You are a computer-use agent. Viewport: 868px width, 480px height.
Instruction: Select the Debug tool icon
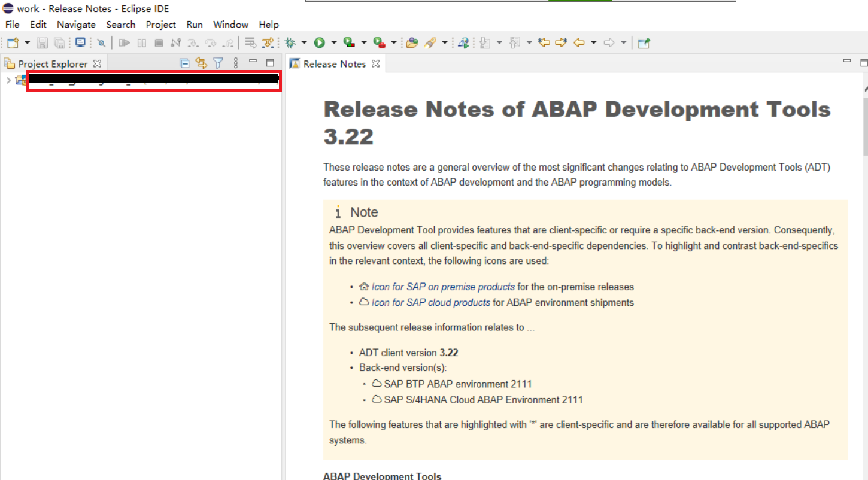pos(290,42)
